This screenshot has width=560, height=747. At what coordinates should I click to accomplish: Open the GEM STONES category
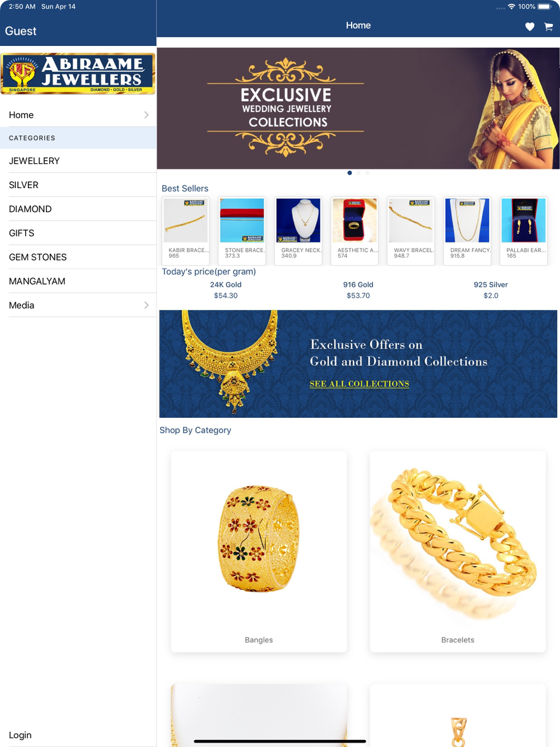click(78, 257)
